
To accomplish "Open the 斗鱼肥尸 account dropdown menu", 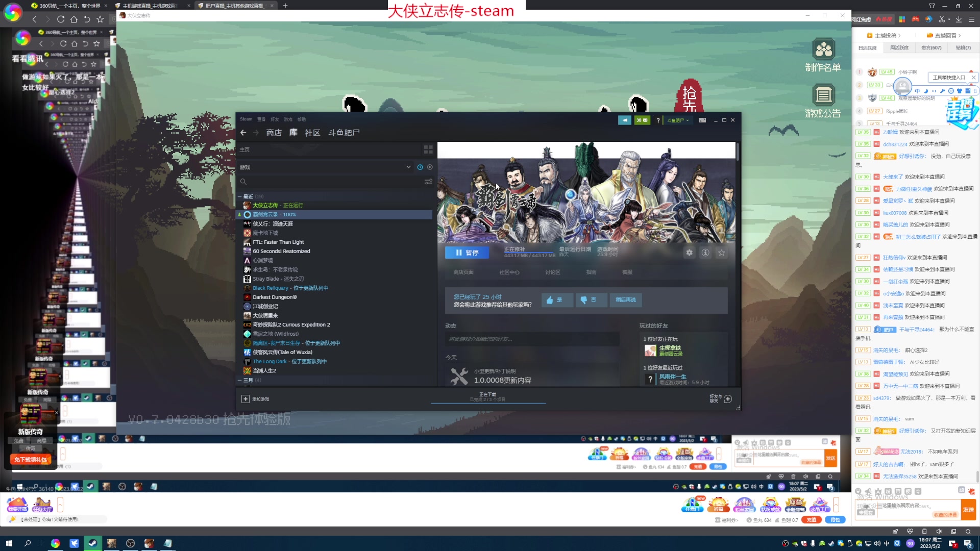I will click(678, 120).
